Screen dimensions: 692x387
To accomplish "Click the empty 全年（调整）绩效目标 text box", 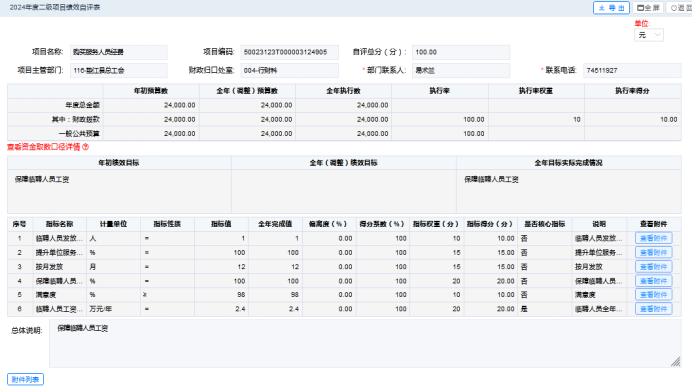I will (x=344, y=192).
